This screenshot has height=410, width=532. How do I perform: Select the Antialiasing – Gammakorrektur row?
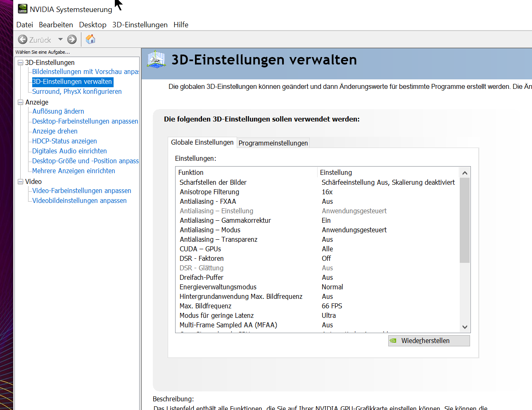pyautogui.click(x=317, y=220)
